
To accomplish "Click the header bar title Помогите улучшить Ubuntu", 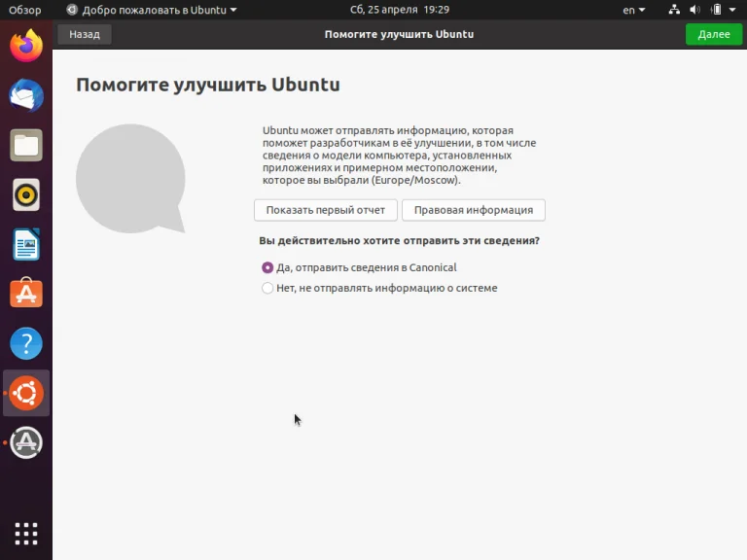I will click(399, 34).
